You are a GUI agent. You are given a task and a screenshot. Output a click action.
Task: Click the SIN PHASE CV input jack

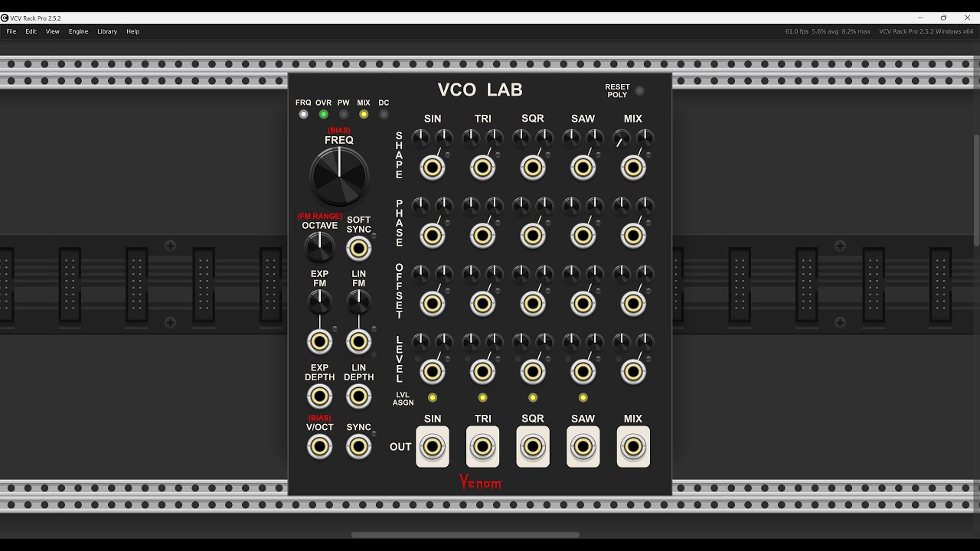[x=433, y=236]
